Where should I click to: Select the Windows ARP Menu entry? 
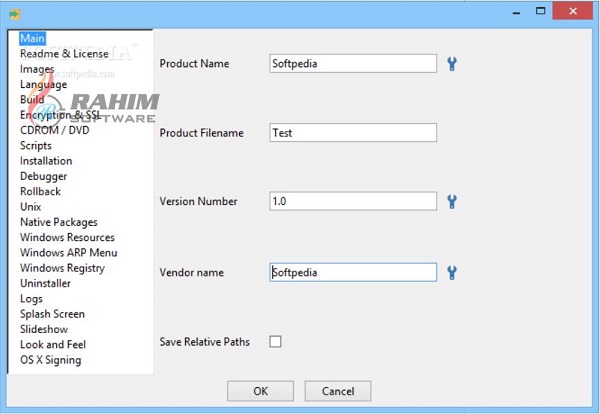(69, 253)
